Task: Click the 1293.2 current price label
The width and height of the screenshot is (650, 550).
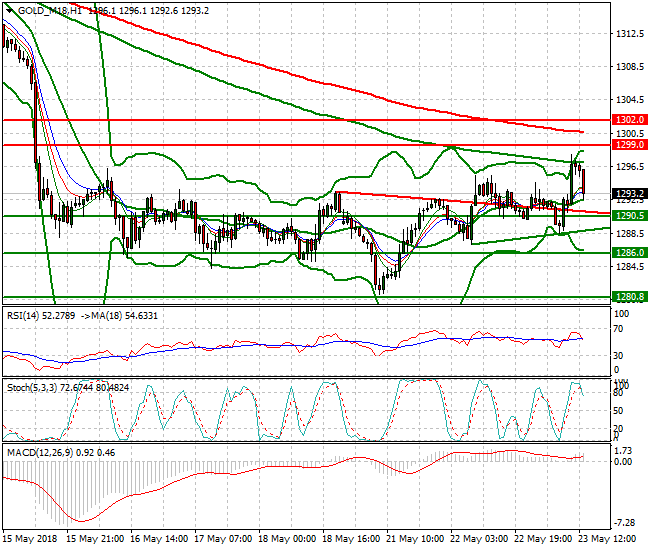Action: pyautogui.click(x=630, y=194)
